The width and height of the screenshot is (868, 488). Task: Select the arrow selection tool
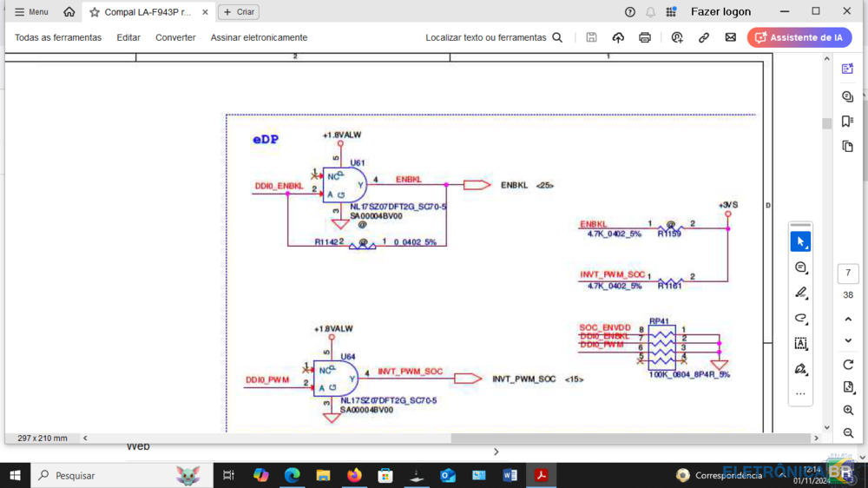(x=800, y=241)
